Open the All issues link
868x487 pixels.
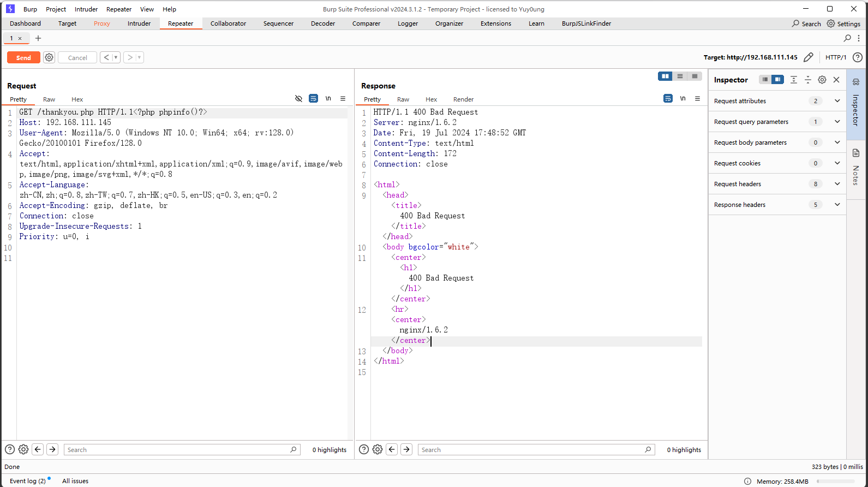click(75, 481)
